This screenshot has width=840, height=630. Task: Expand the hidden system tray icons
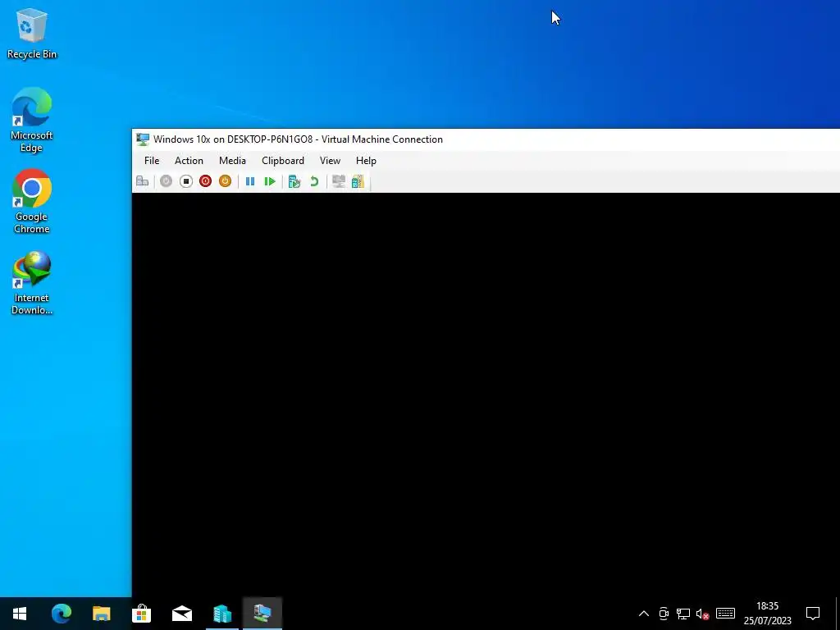click(644, 614)
